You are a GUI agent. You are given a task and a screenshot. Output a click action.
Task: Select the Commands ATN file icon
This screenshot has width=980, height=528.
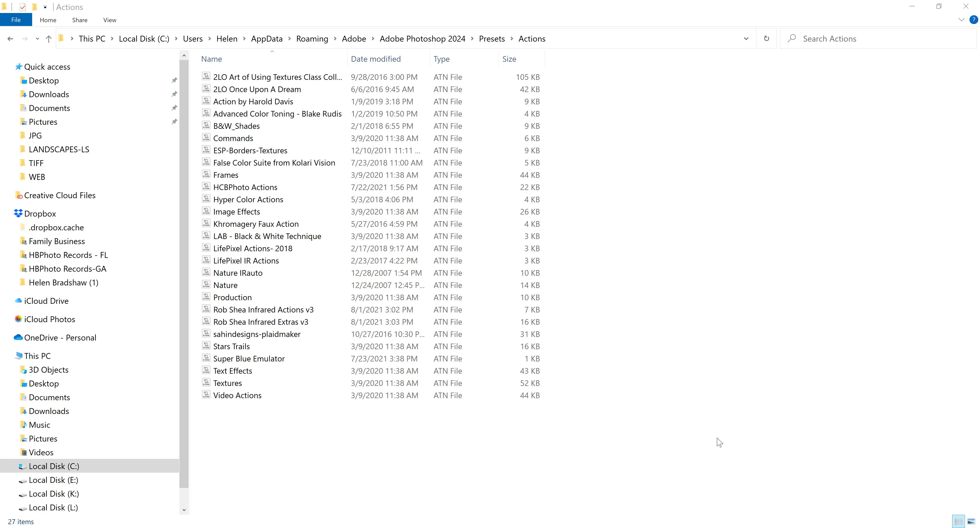tap(206, 137)
